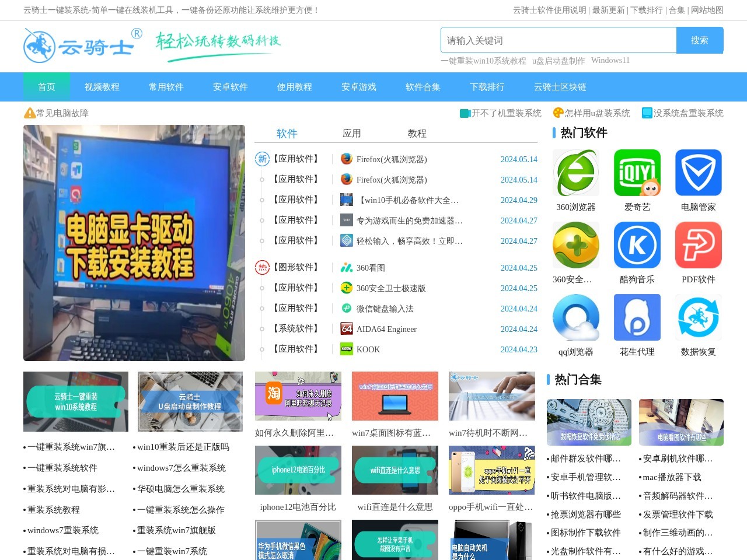Click the 360安全卫士极速版 shield icon
747x560 pixels.
tap(346, 288)
